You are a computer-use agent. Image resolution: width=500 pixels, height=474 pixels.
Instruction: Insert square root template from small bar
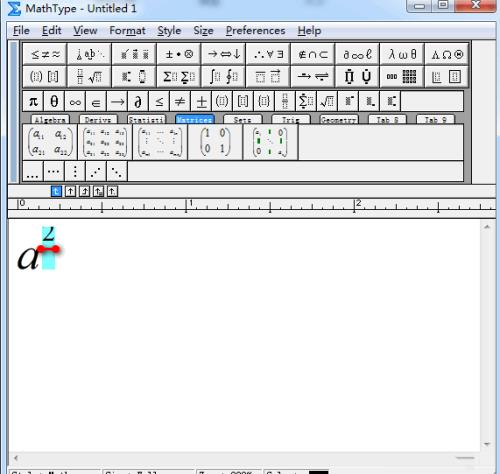(x=327, y=101)
